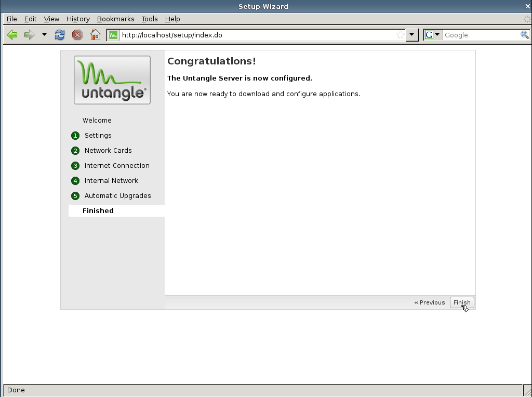This screenshot has height=397, width=532.
Task: Open the address bar URL dropdown
Action: coord(411,35)
